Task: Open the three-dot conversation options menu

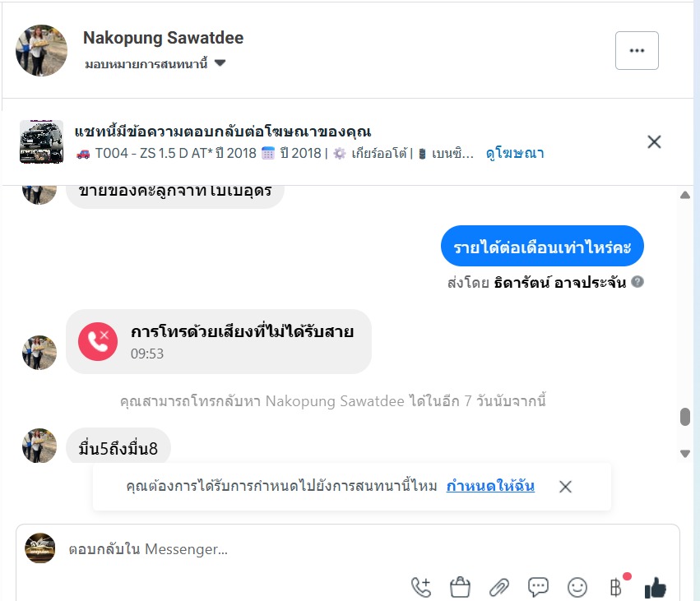Action: coord(637,50)
